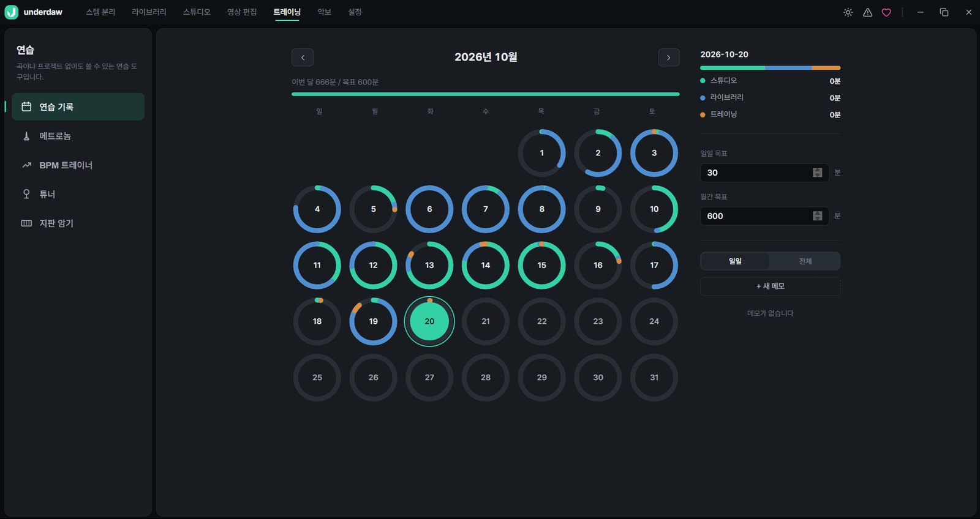Screen dimensions: 980x519
Task: Open the 스템 분리 tab
Action: [100, 12]
